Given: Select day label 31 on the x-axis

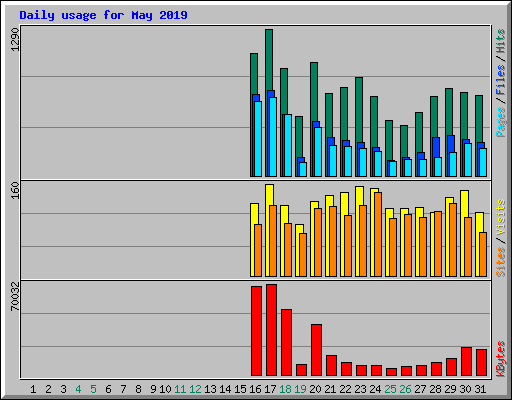Looking at the screenshot, I should (x=480, y=389).
